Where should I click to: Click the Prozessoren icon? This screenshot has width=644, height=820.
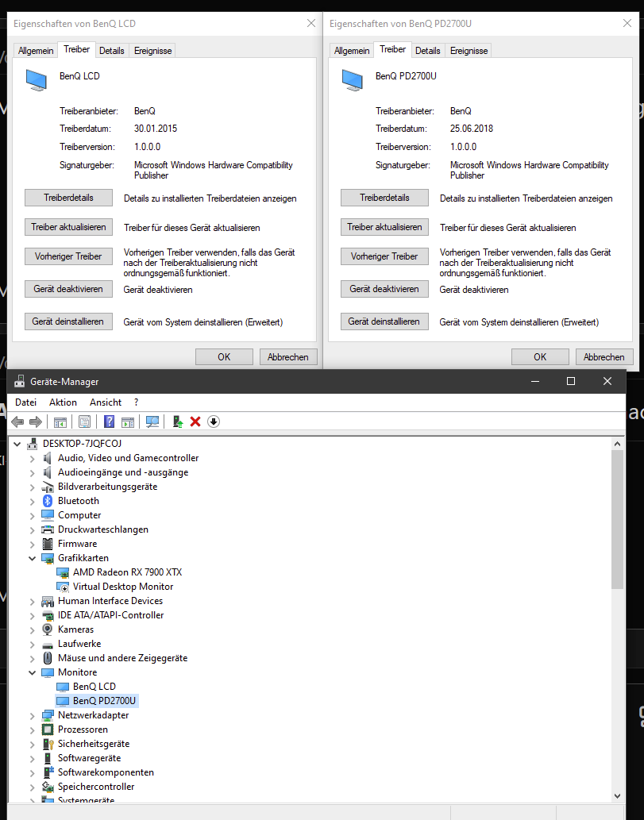click(48, 730)
